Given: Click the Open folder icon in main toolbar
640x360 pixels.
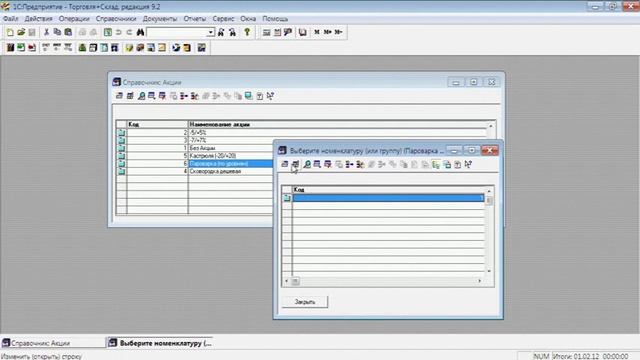Looking at the screenshot, I should point(21,32).
